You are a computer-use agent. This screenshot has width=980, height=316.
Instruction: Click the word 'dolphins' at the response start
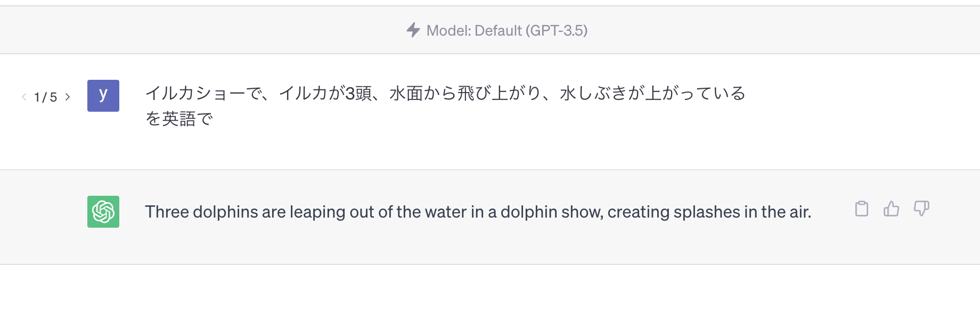click(x=225, y=212)
